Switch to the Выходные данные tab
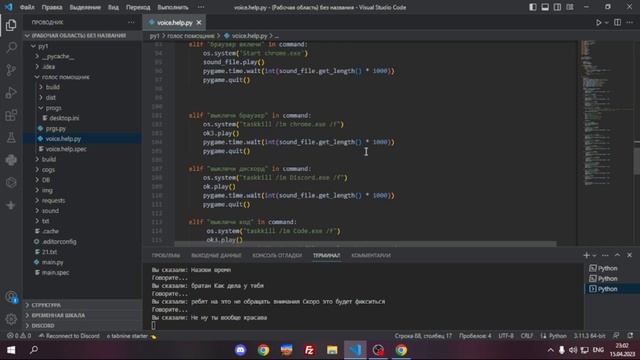Image resolution: width=640 pixels, height=360 pixels. tap(216, 256)
